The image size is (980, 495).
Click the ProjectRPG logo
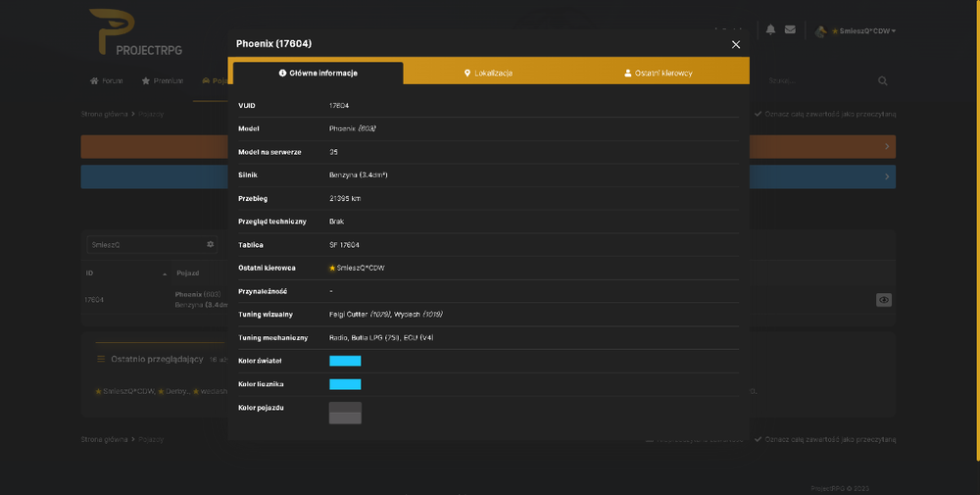coord(135,32)
